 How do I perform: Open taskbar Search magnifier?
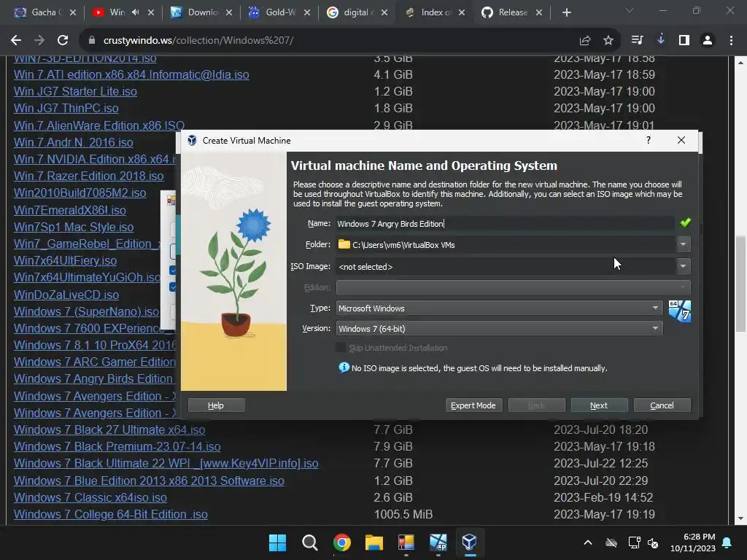[309, 542]
